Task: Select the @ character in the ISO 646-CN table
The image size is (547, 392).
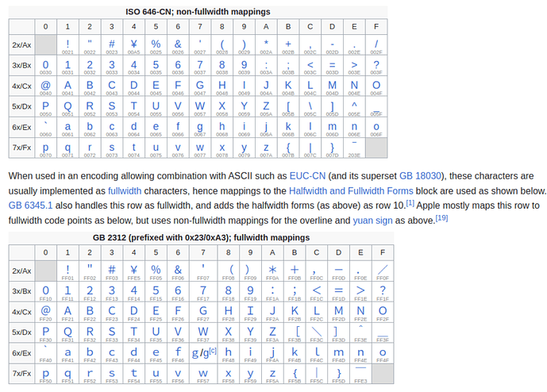Action: [x=45, y=84]
